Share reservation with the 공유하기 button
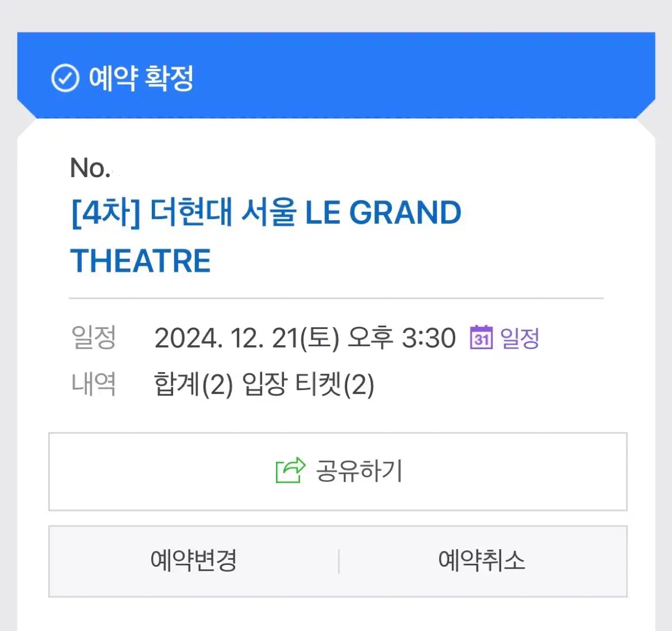672x631 pixels. [338, 471]
